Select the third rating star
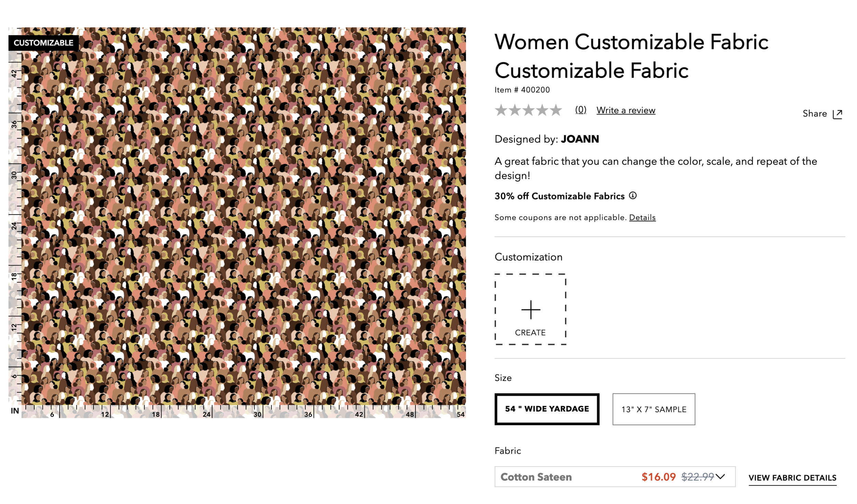The height and width of the screenshot is (504, 857). click(528, 110)
